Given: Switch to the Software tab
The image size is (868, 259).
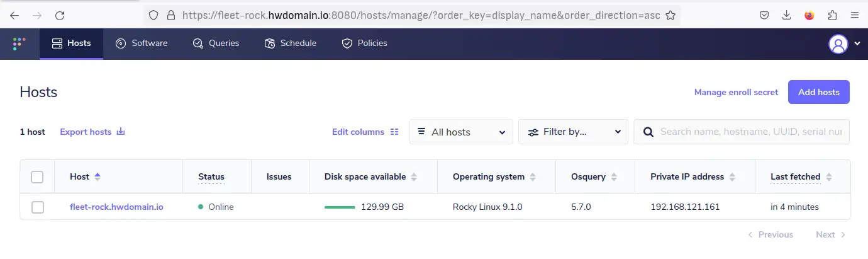Looking at the screenshot, I should 142,43.
